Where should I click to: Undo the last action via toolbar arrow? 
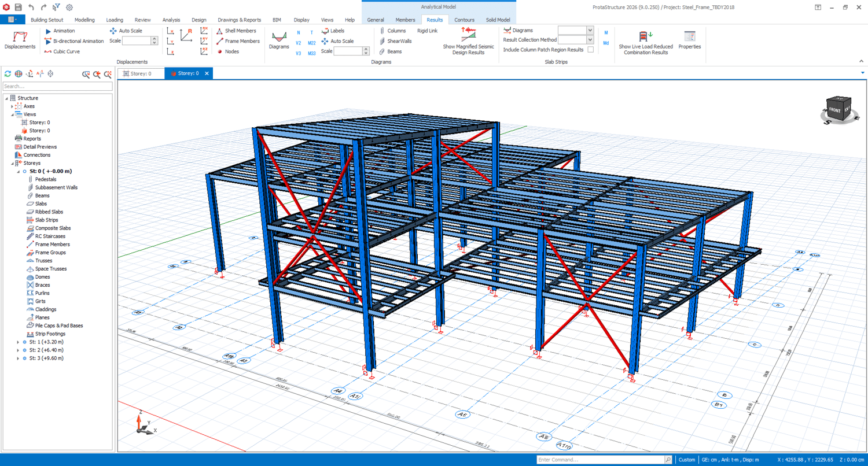click(x=31, y=8)
